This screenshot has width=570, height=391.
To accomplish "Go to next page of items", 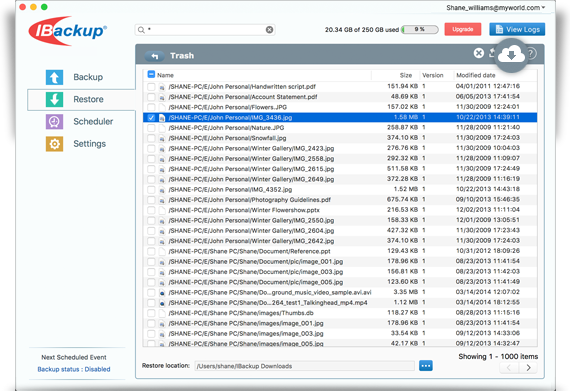I will click(528, 368).
